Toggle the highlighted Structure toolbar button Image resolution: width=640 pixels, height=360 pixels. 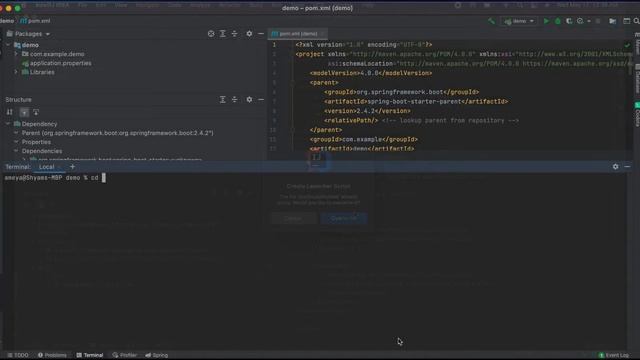point(24,112)
